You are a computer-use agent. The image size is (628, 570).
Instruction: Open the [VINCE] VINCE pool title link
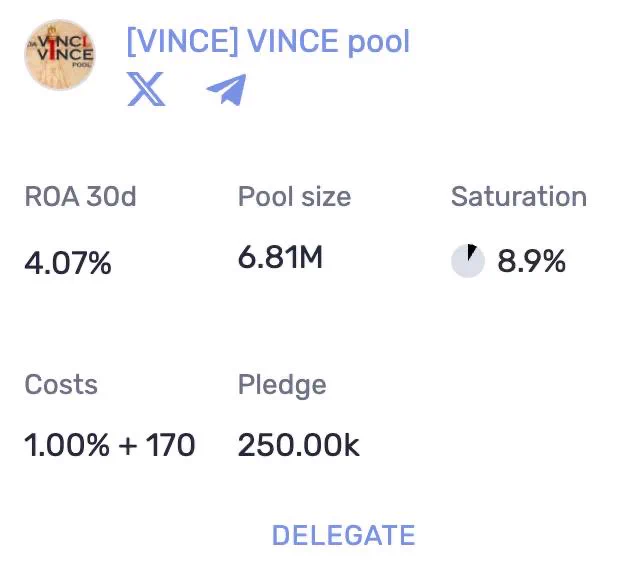268,41
